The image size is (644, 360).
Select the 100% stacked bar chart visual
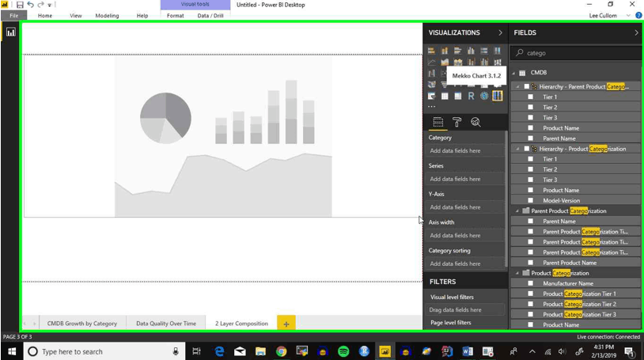(484, 51)
